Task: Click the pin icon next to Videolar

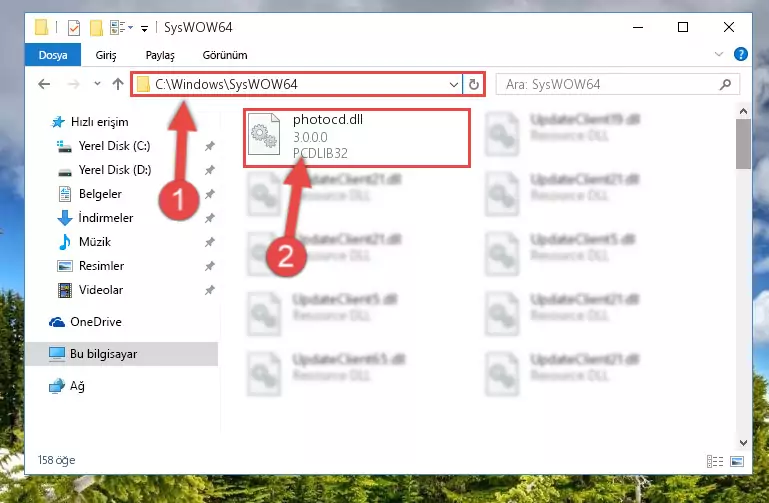Action: (x=210, y=290)
